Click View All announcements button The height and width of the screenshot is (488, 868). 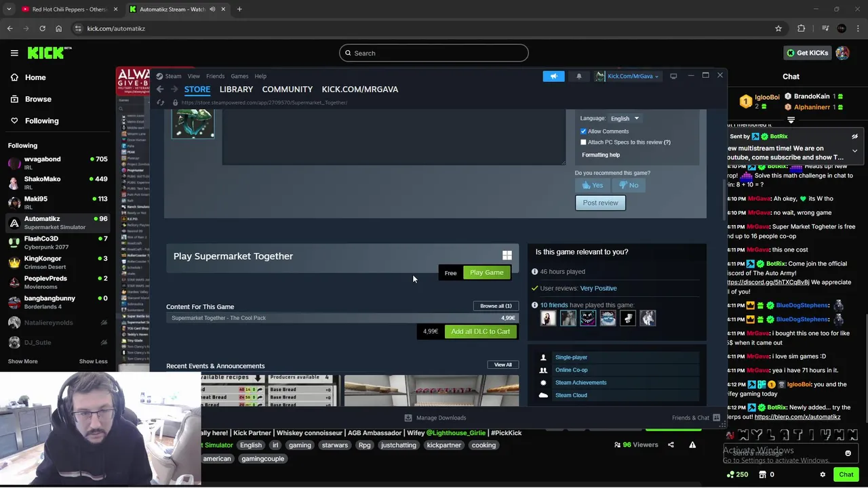(x=502, y=365)
